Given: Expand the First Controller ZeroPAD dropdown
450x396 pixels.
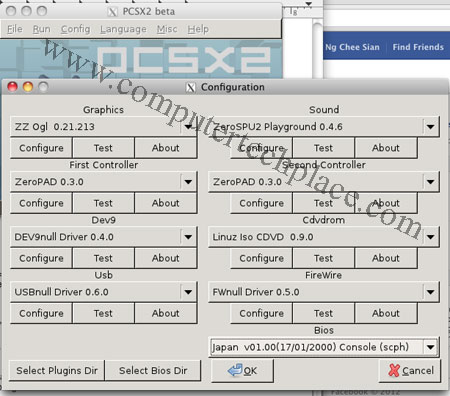Looking at the screenshot, I should tap(188, 182).
